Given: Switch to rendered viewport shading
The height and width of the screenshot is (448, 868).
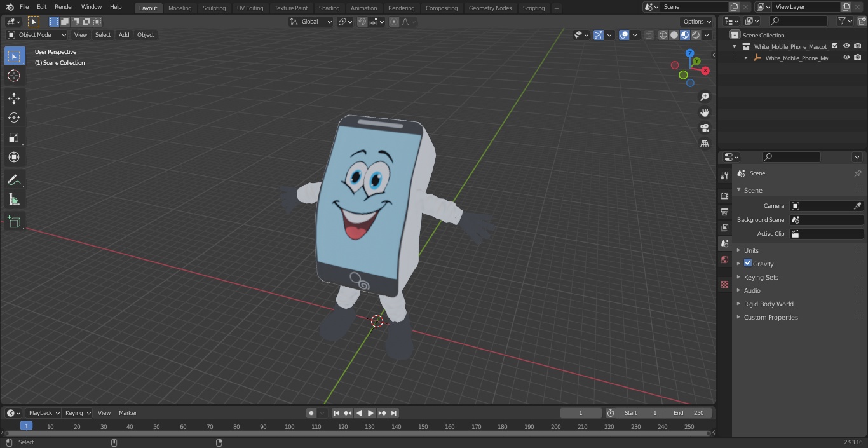Looking at the screenshot, I should [696, 35].
